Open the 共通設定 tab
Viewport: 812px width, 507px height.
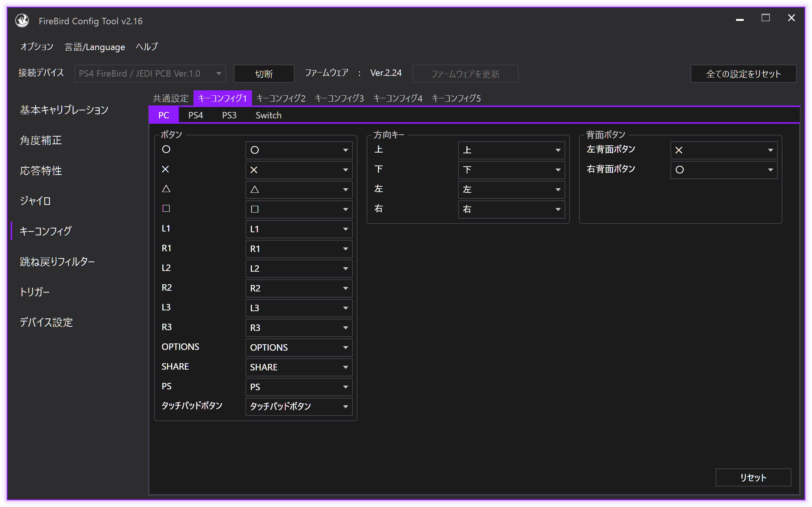click(x=170, y=98)
